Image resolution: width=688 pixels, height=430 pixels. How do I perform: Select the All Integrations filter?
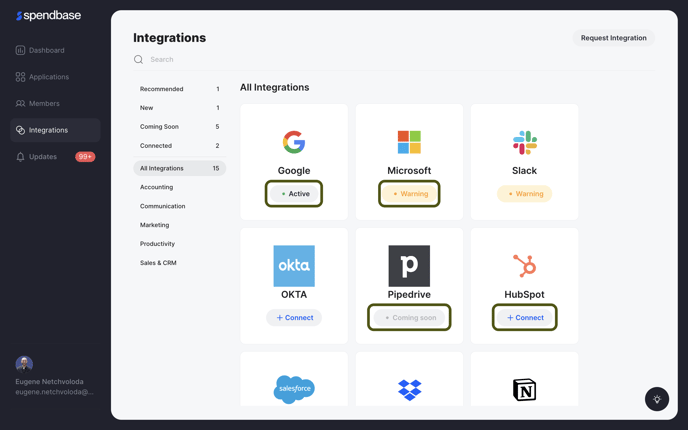[179, 168]
